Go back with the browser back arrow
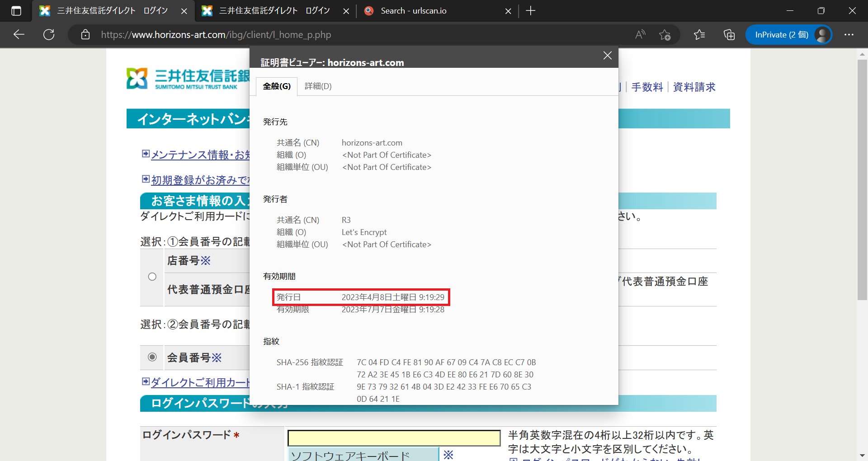Screen dimensions: 868x461 click(19, 34)
